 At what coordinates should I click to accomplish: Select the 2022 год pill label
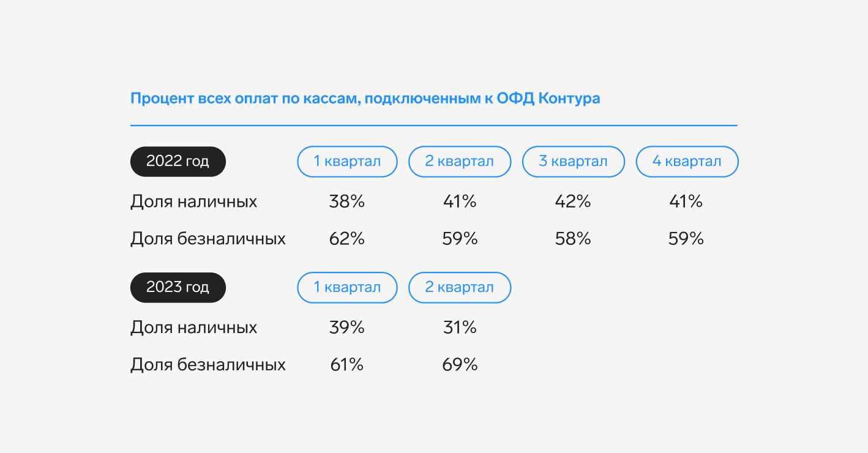coord(178,162)
